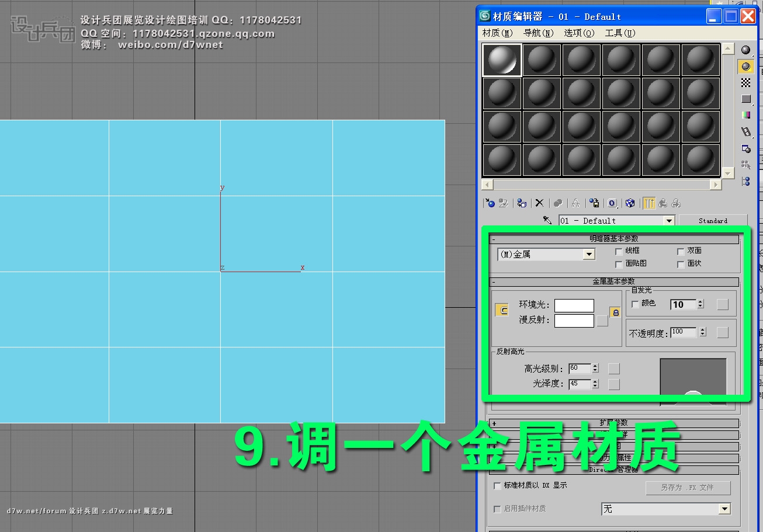This screenshot has width=763, height=532.
Task: Toggle checkered Background icon
Action: (x=745, y=83)
